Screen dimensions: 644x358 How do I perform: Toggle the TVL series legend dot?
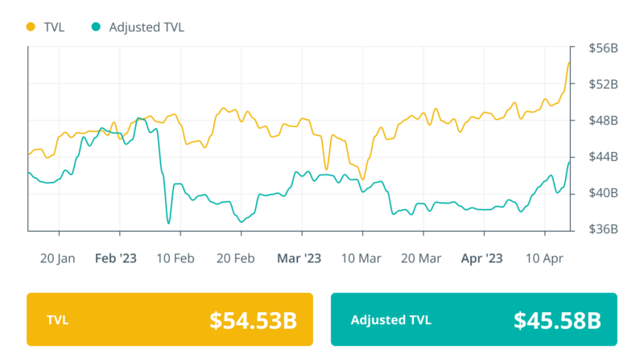tap(31, 27)
